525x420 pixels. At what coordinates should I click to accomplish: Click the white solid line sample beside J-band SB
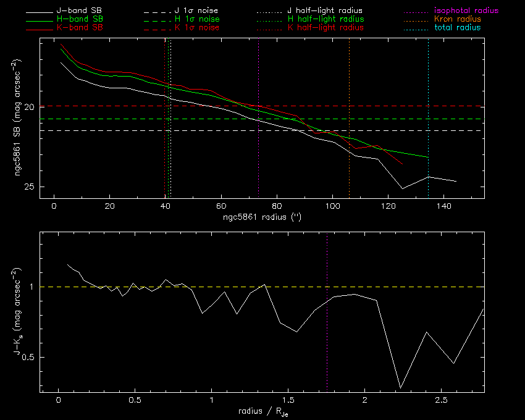coord(40,13)
